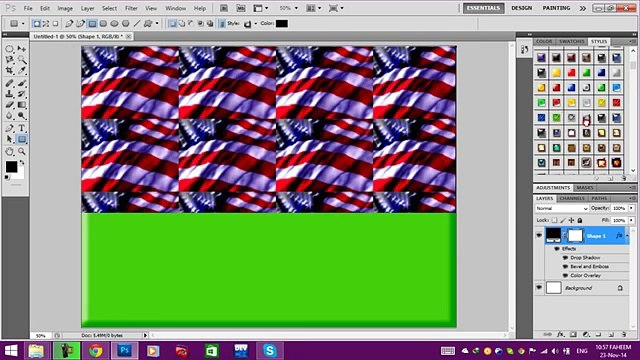Toggle Lock all in Layers panel
This screenshot has width=640, height=360.
tap(580, 220)
